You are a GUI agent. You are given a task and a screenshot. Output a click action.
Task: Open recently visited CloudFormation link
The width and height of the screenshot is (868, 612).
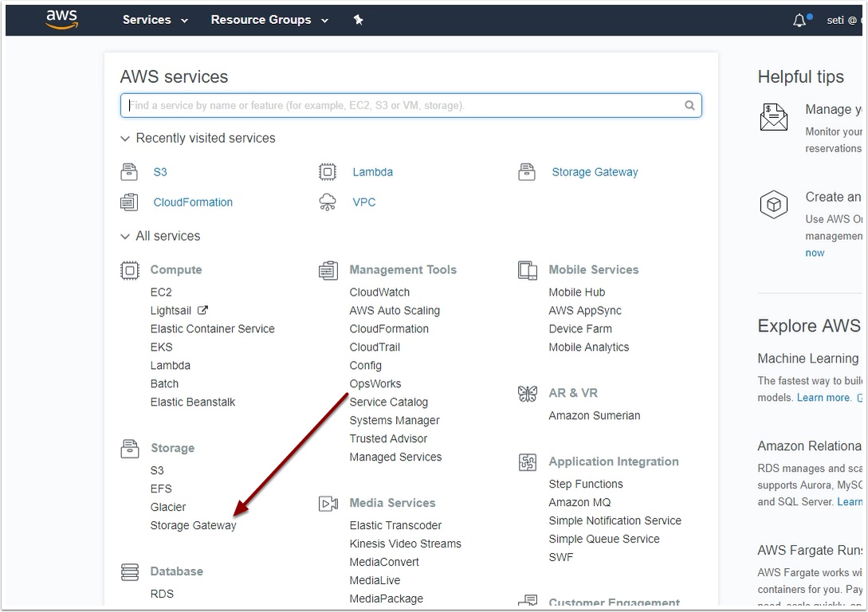193,202
